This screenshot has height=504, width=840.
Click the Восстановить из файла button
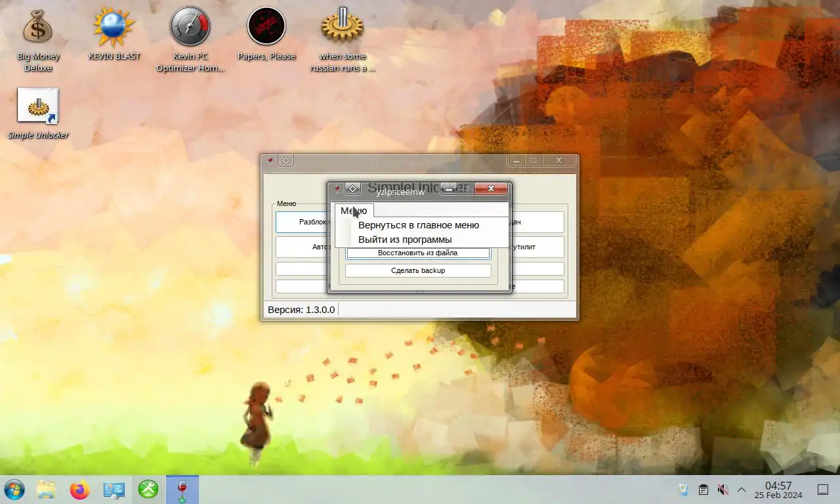pos(418,253)
